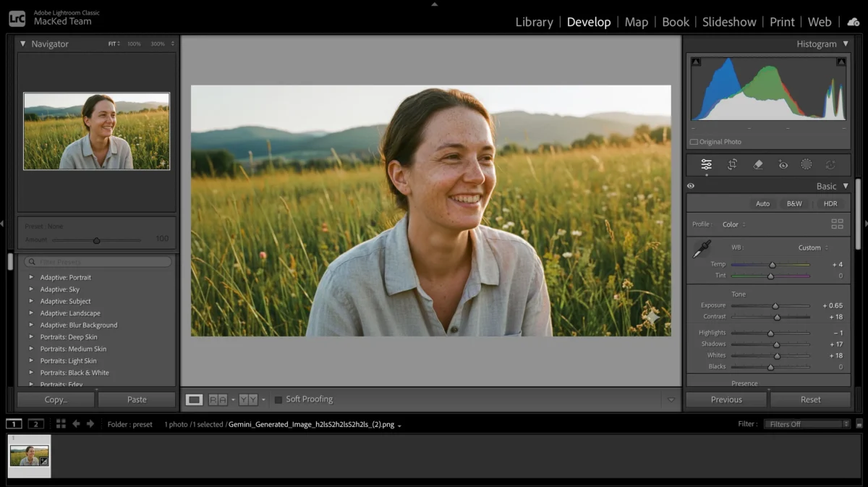Screen dimensions: 868x487
Task: Open the Healing Remove tool
Action: point(758,164)
